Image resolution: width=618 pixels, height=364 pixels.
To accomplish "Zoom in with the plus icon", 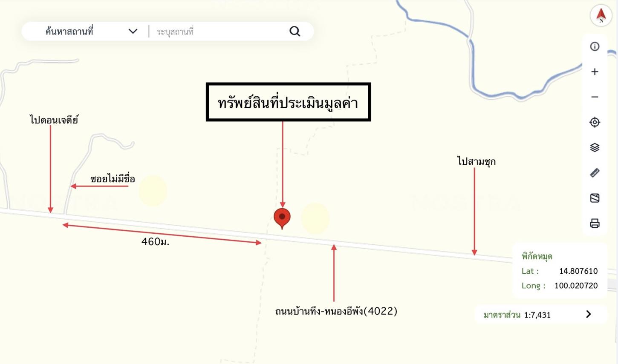I will (595, 72).
